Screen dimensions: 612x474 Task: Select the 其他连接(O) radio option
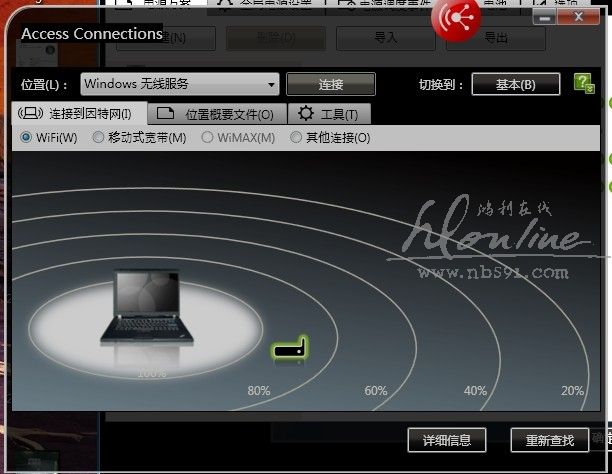pos(296,137)
